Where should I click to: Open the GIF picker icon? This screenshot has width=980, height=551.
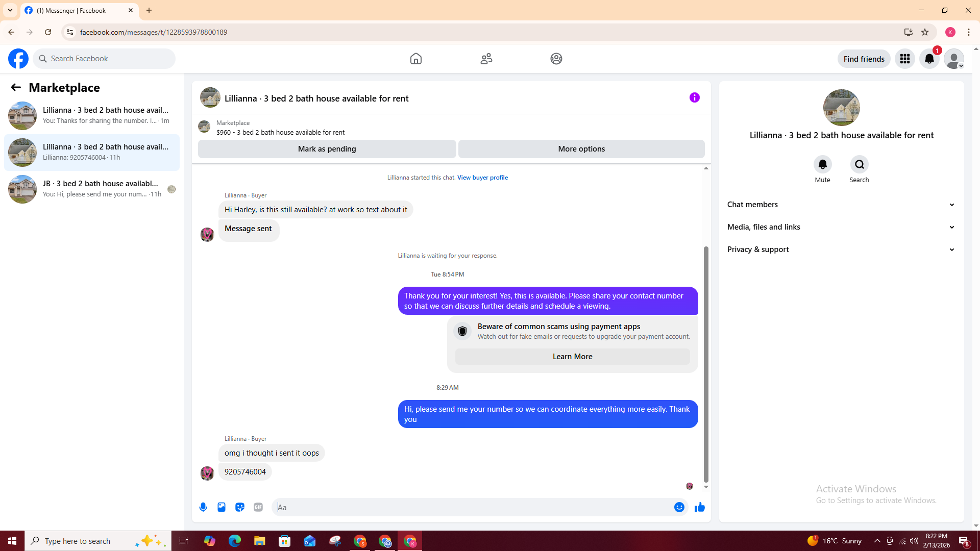[x=258, y=507]
